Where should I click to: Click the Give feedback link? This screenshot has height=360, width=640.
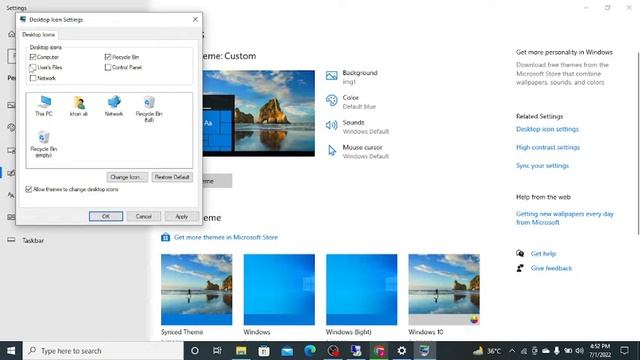551,268
